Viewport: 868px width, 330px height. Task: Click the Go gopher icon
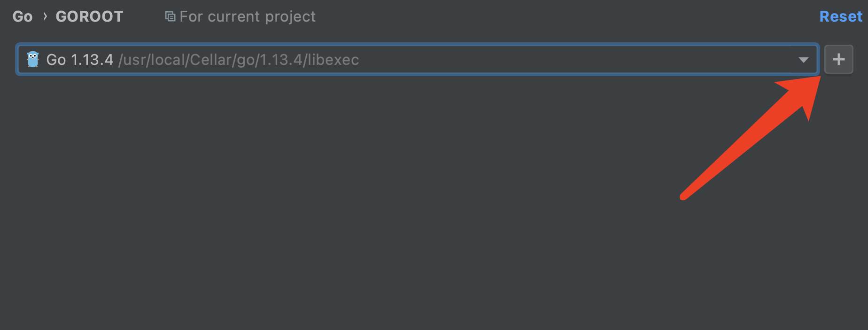click(x=33, y=60)
